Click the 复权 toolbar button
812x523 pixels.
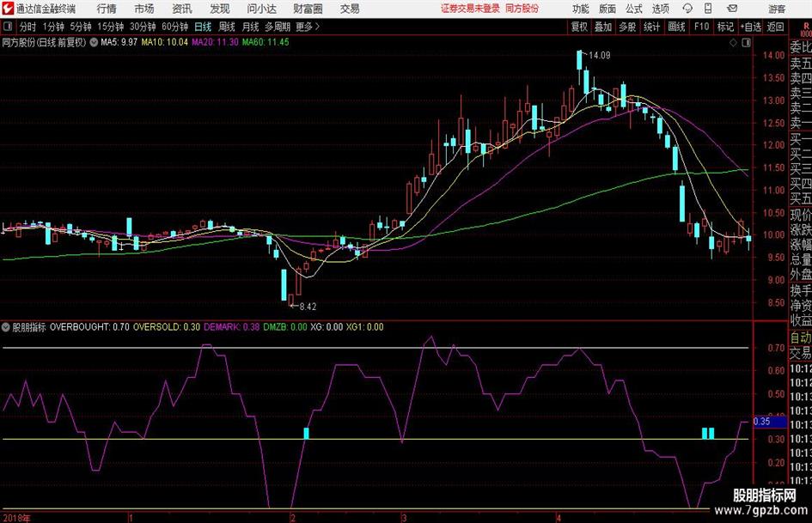(x=579, y=27)
